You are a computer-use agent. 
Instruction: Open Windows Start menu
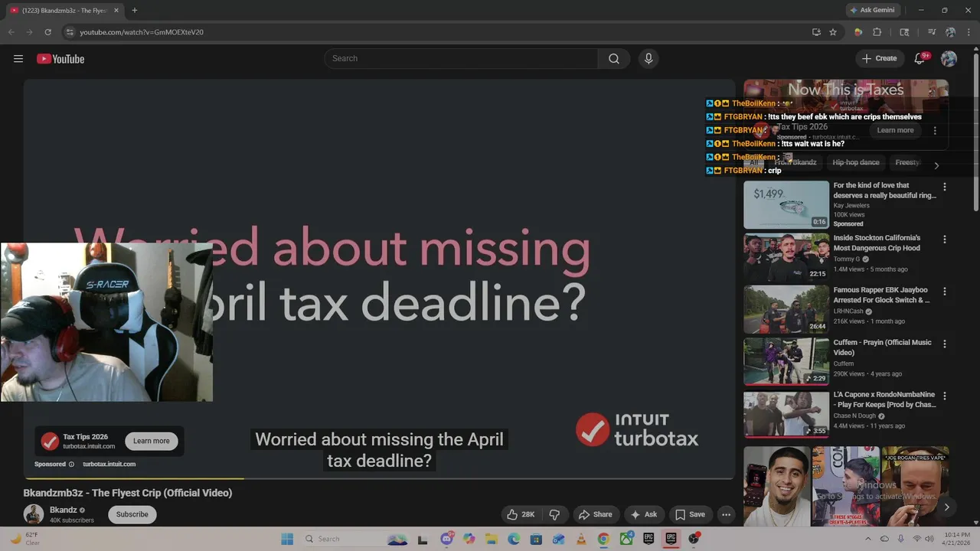click(287, 539)
